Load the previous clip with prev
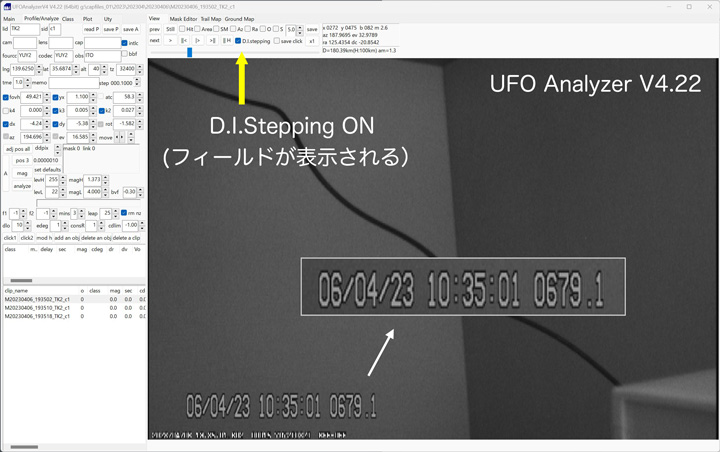The height and width of the screenshot is (452, 720). click(x=155, y=29)
